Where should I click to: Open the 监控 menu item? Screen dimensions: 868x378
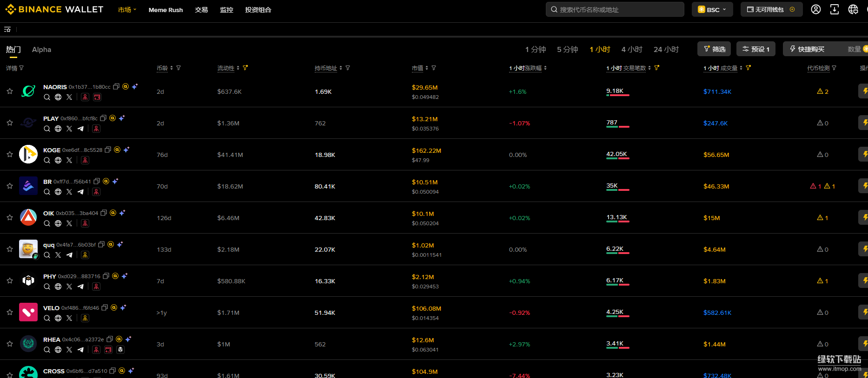(226, 10)
